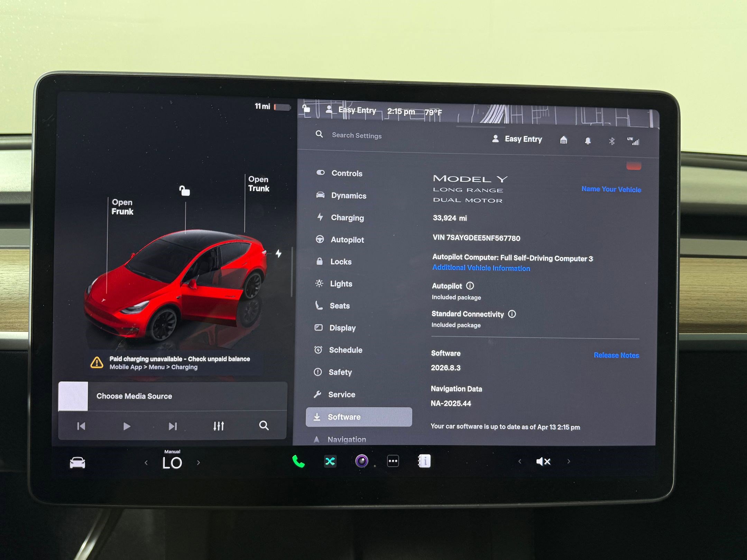The image size is (747, 560).
Task: Click the Search Settings field
Action: (357, 136)
